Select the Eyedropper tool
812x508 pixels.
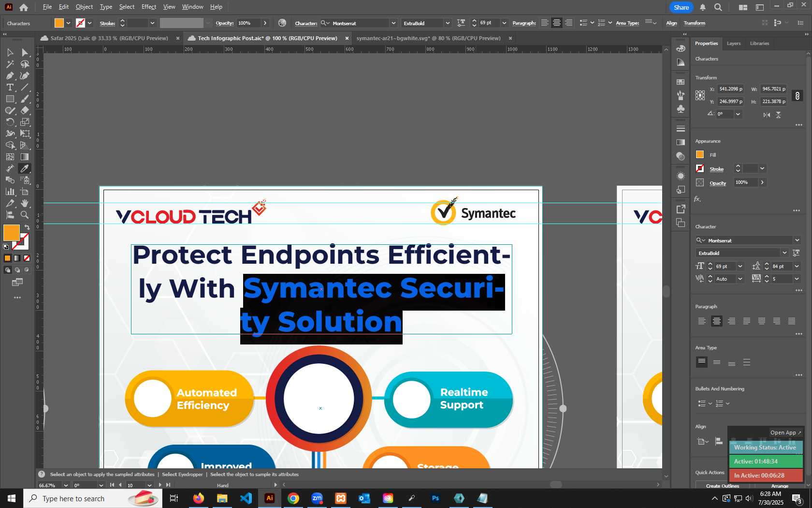click(x=25, y=168)
